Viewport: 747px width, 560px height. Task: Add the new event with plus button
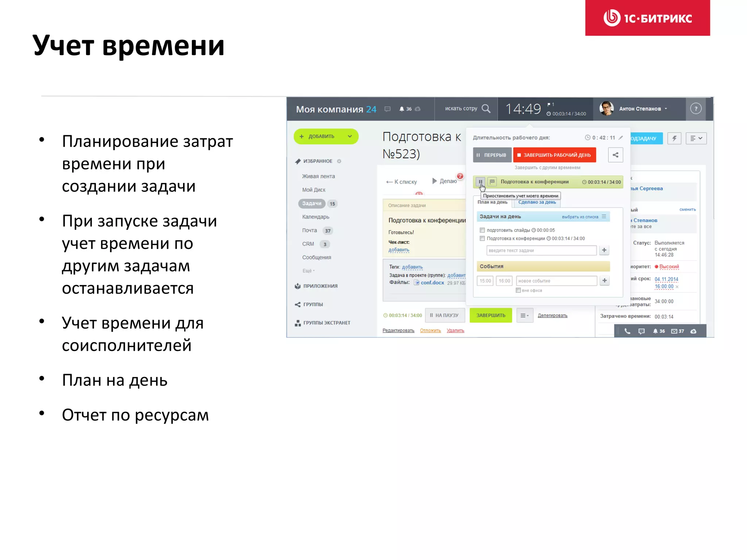click(604, 280)
